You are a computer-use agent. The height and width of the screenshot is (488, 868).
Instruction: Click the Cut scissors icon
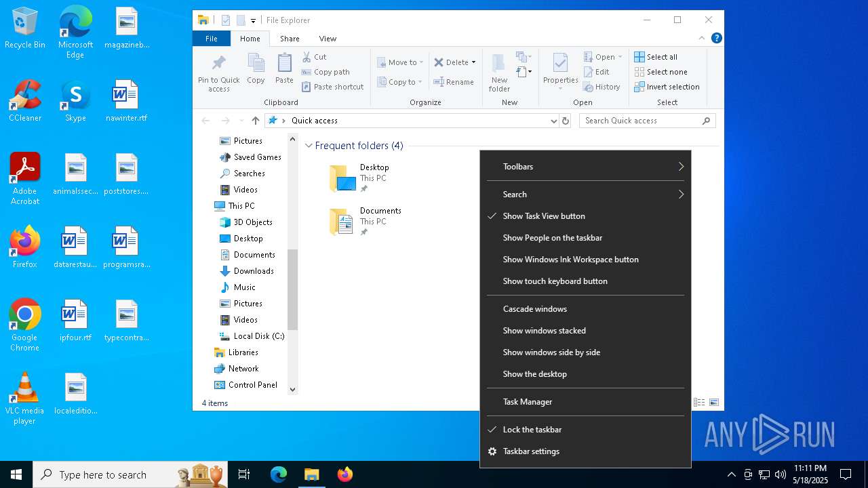pos(307,57)
